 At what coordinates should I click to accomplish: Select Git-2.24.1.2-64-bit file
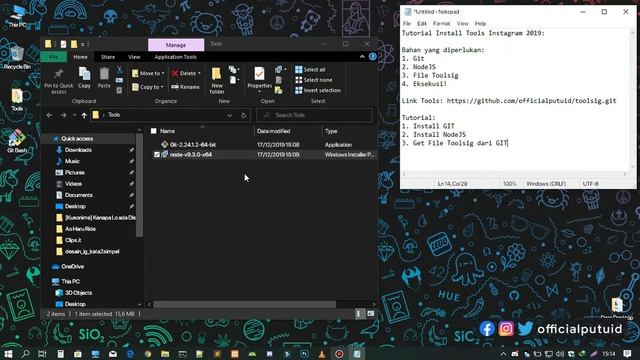pyautogui.click(x=193, y=144)
